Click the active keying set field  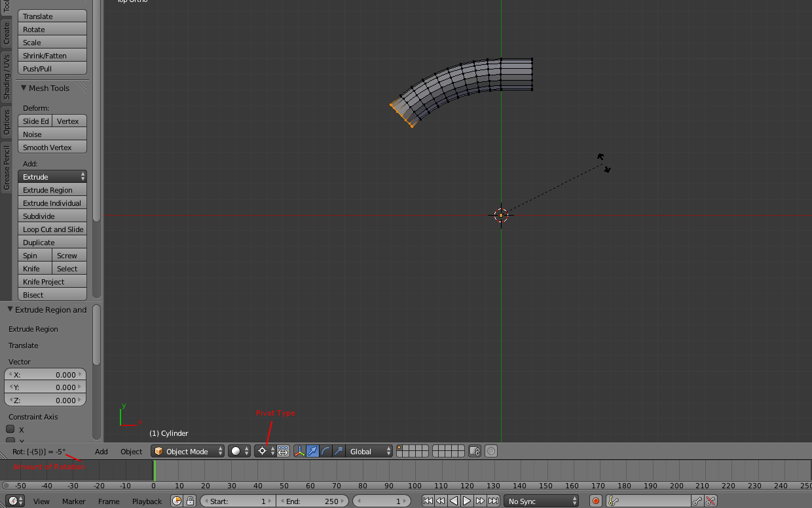tap(648, 501)
